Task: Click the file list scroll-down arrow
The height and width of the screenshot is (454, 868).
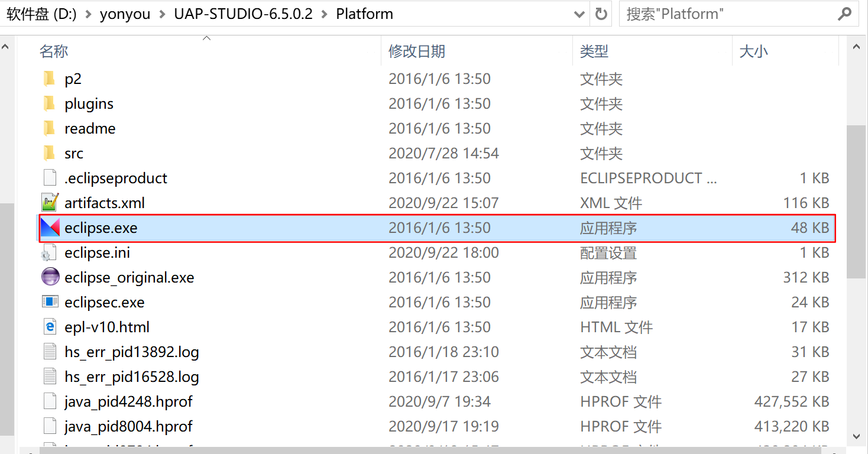Action: point(856,437)
